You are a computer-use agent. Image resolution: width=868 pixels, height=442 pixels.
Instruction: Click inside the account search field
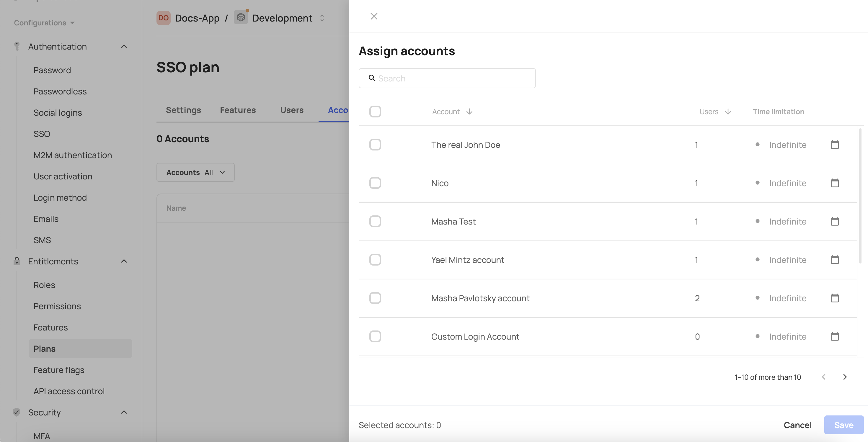click(x=447, y=78)
